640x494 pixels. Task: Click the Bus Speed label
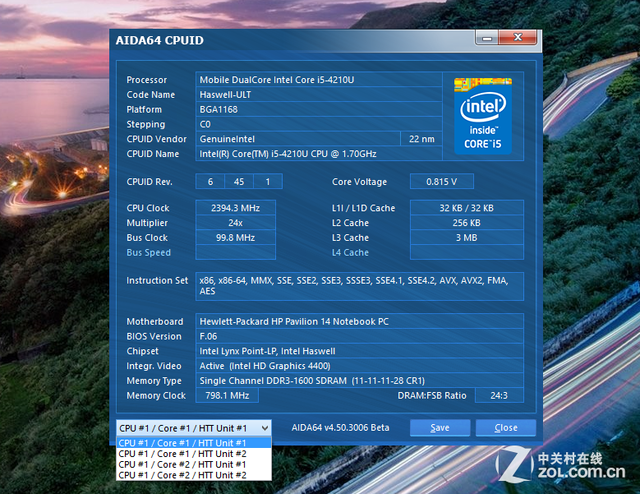[149, 252]
